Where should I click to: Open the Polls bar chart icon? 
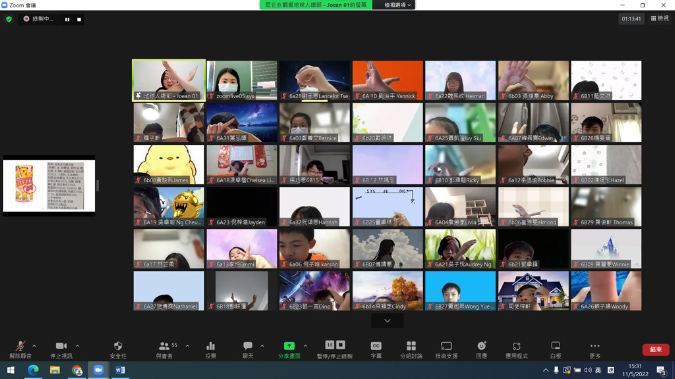pyautogui.click(x=211, y=349)
